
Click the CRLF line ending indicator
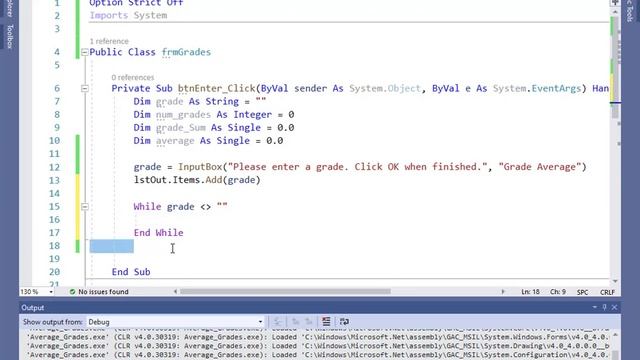pos(607,292)
